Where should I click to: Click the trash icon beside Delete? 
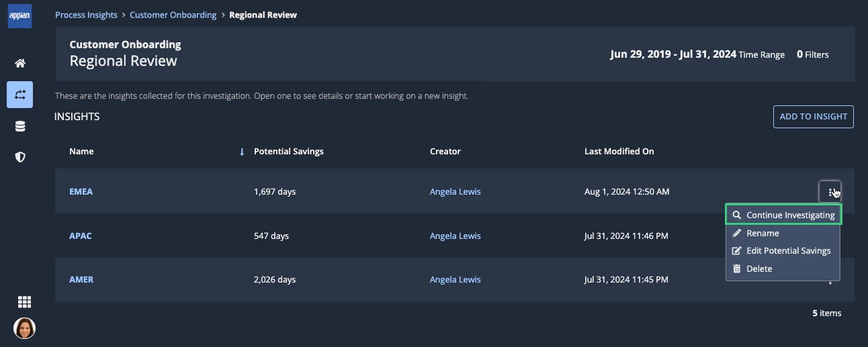coord(737,268)
